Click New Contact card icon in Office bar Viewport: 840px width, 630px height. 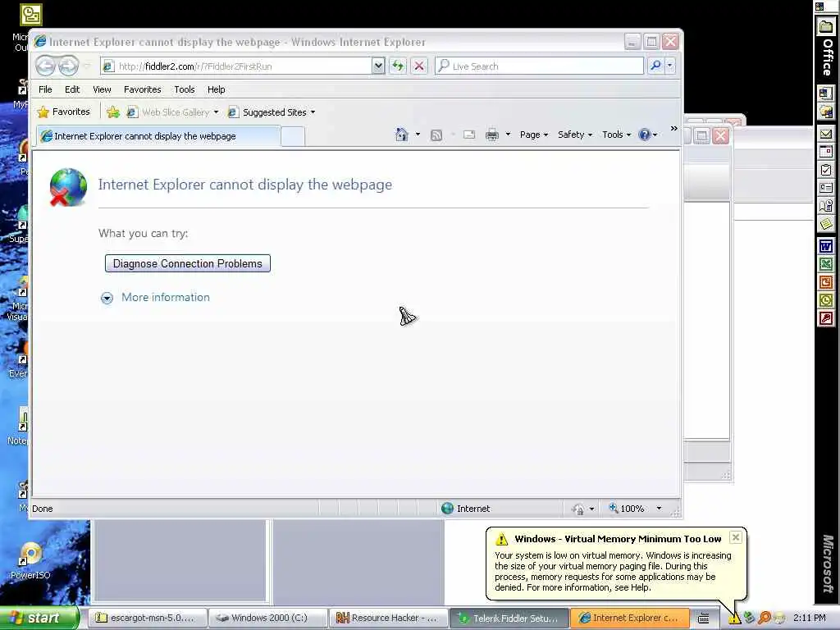825,188
